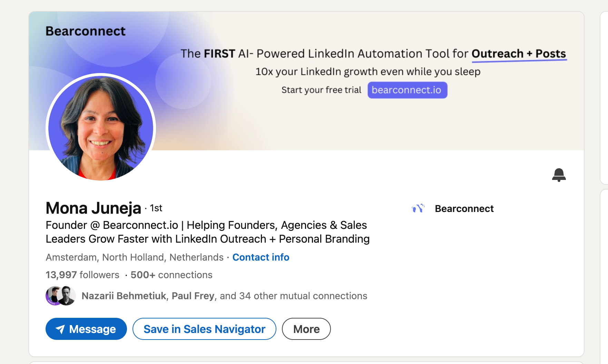
Task: Click the bearconnect.io badge in banner
Action: (x=407, y=90)
